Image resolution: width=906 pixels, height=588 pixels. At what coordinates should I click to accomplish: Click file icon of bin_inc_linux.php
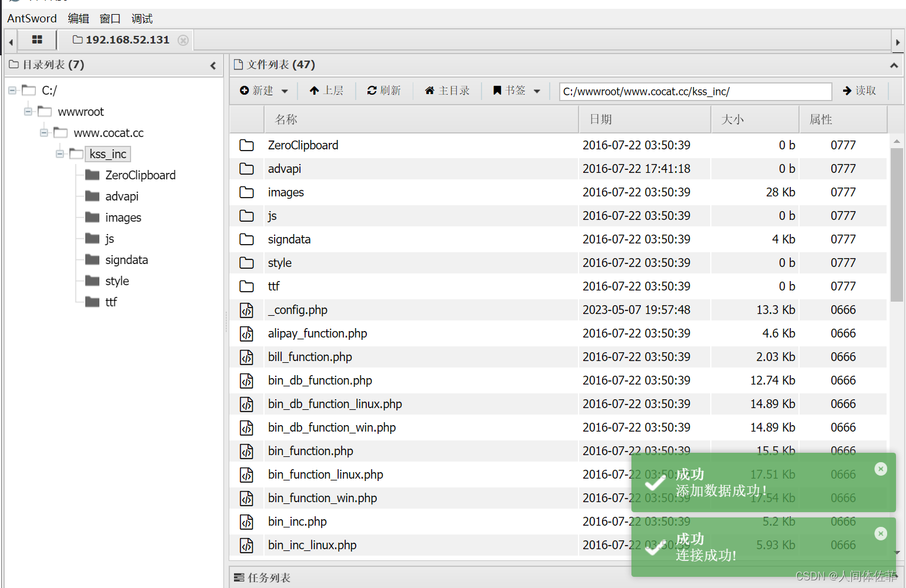pyautogui.click(x=246, y=545)
